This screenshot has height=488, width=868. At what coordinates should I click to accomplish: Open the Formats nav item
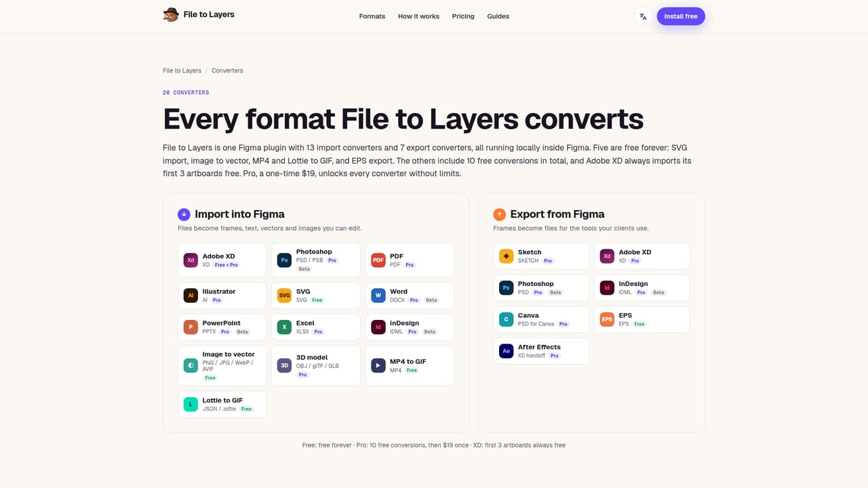(372, 16)
